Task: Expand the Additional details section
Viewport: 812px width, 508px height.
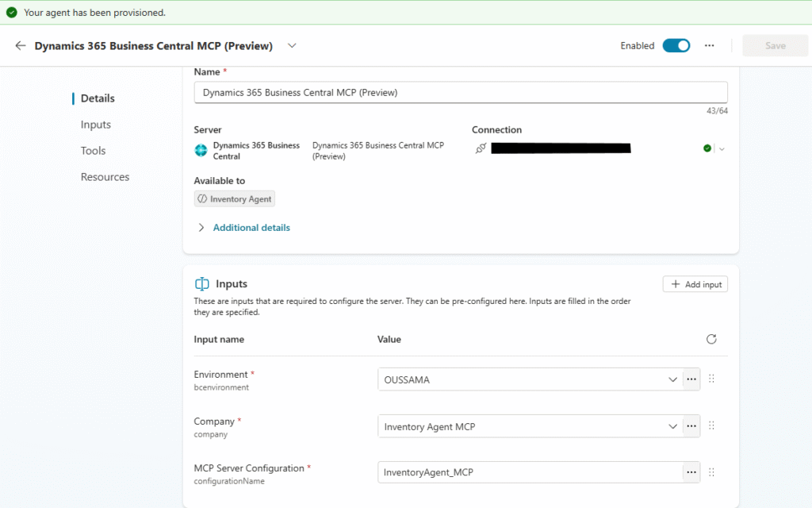Action: 251,228
